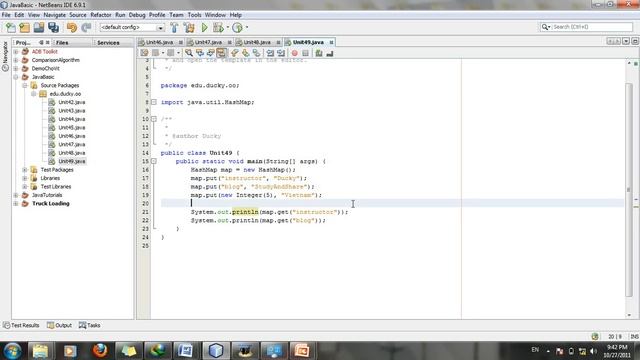Click the Profile Main Project icon

(237, 27)
